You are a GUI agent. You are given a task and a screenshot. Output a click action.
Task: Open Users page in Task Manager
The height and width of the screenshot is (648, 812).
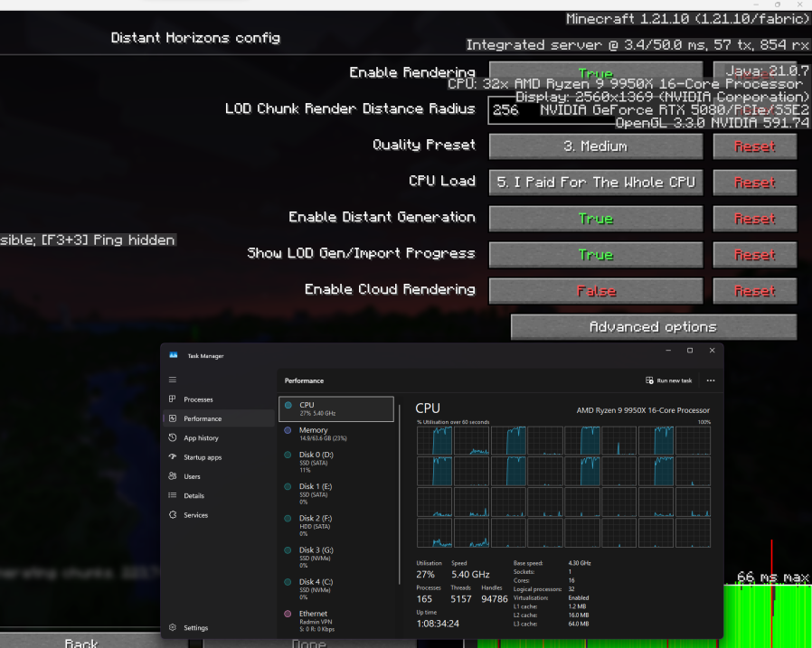219,476
